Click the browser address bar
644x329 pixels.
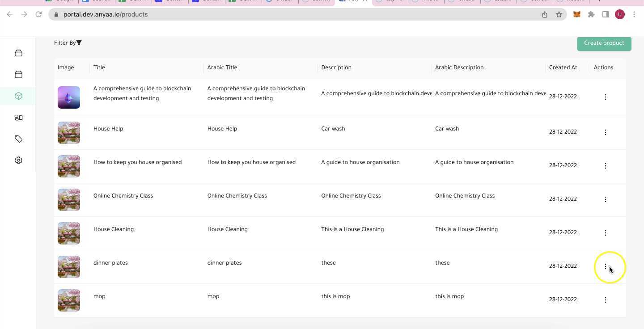268,14
